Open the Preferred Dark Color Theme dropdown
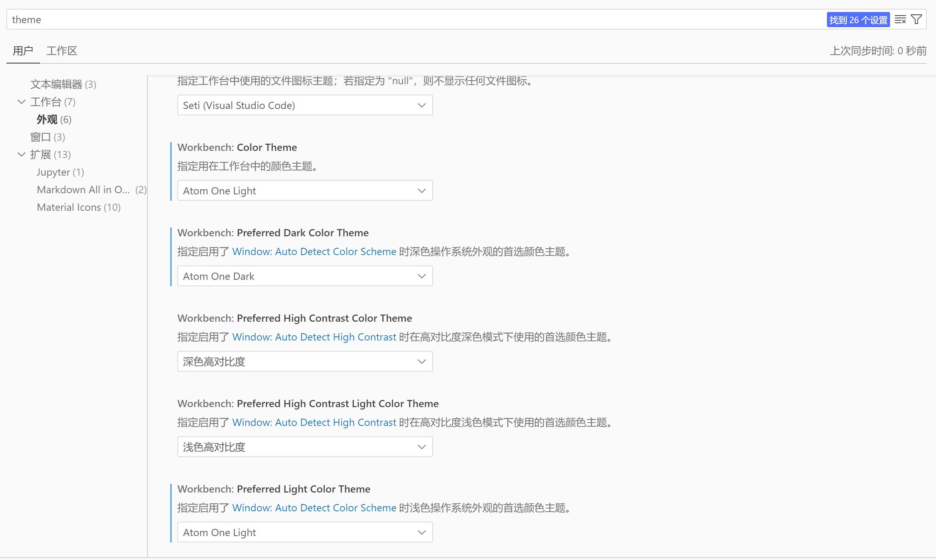936x560 pixels. click(x=305, y=276)
